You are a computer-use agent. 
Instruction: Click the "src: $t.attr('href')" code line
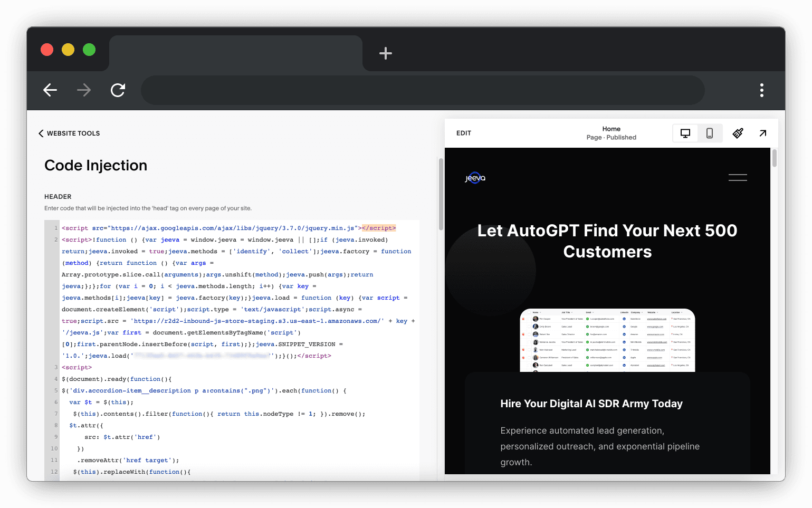(122, 437)
